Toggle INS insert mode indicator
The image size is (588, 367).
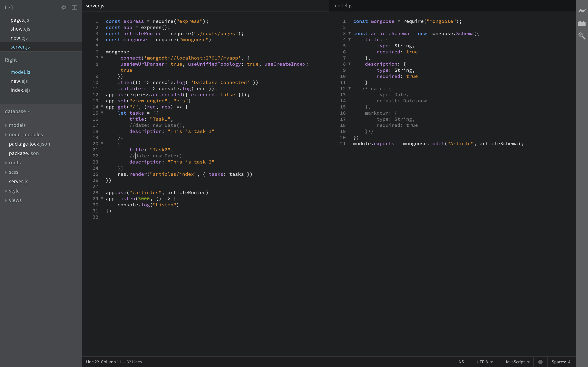click(x=460, y=362)
